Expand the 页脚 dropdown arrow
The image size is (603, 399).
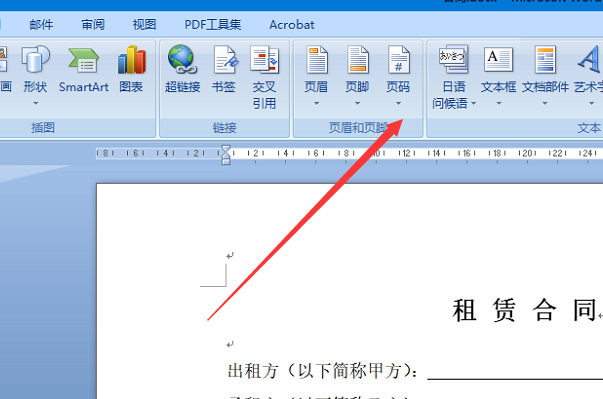click(358, 103)
